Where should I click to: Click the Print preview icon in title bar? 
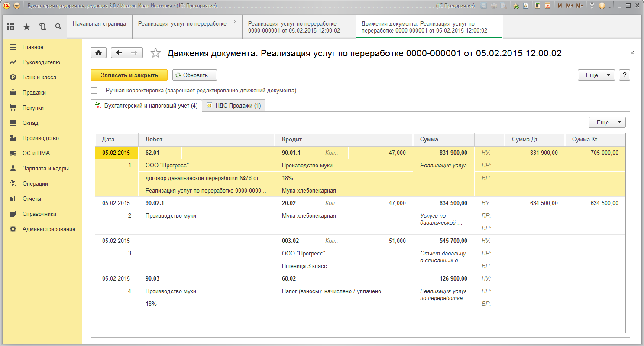point(503,6)
